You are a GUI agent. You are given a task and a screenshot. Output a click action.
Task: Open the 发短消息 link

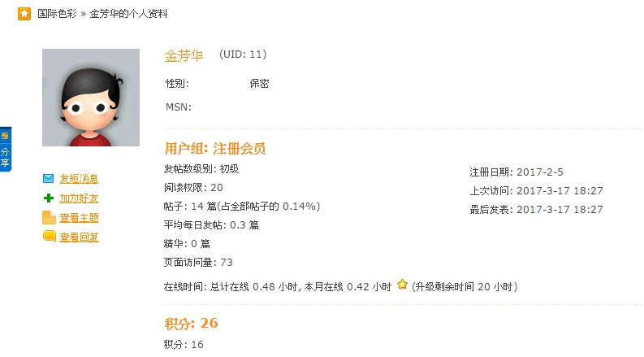(79, 179)
